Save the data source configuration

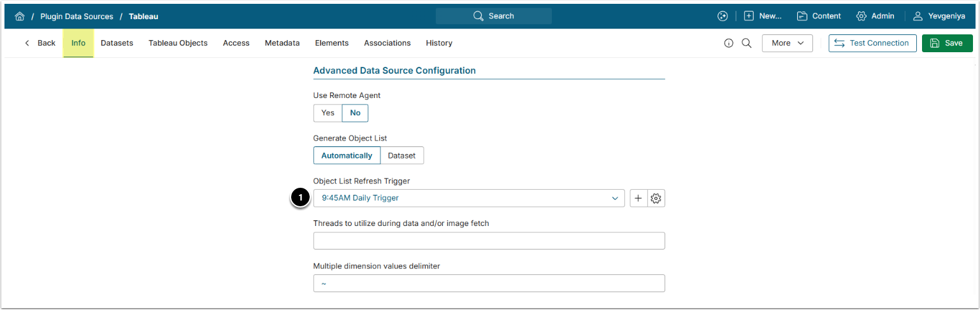tap(947, 43)
